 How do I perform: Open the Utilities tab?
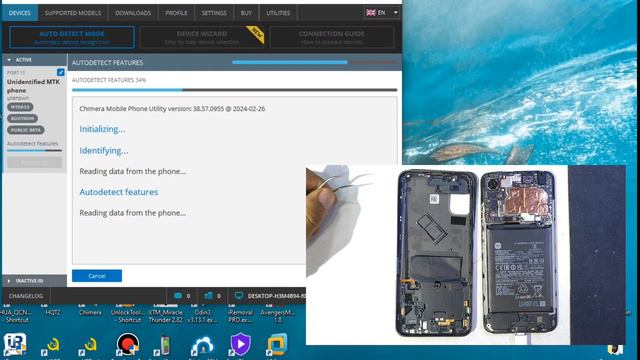[278, 13]
